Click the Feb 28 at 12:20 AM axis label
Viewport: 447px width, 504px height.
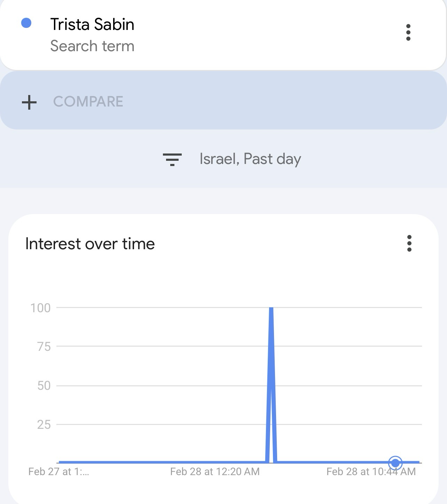(x=215, y=472)
